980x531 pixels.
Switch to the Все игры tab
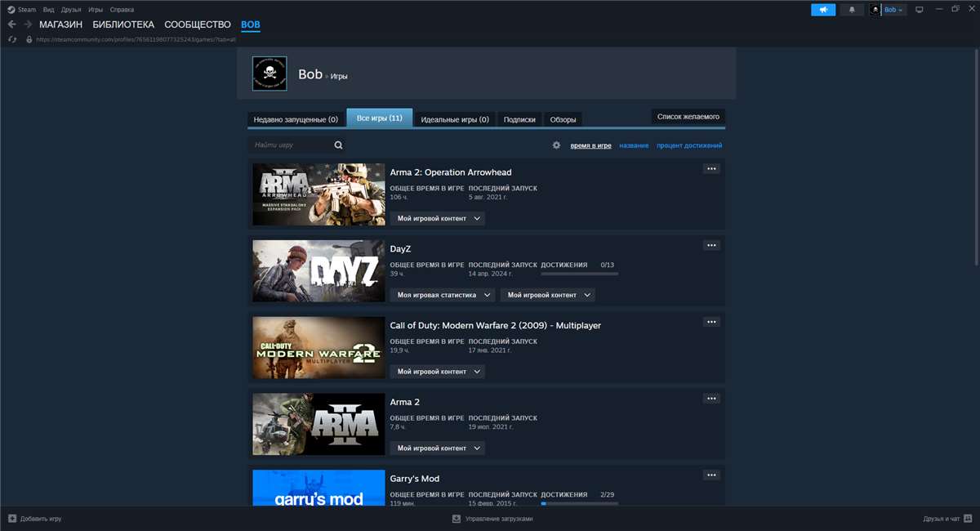pos(381,118)
